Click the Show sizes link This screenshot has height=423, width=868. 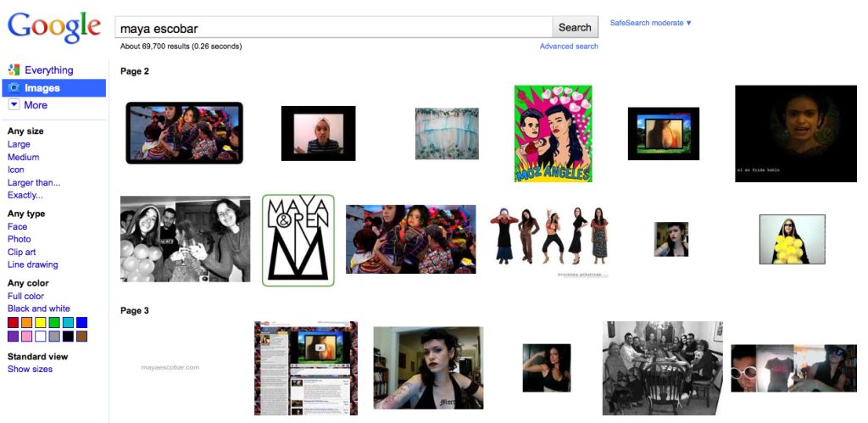pyautogui.click(x=30, y=369)
